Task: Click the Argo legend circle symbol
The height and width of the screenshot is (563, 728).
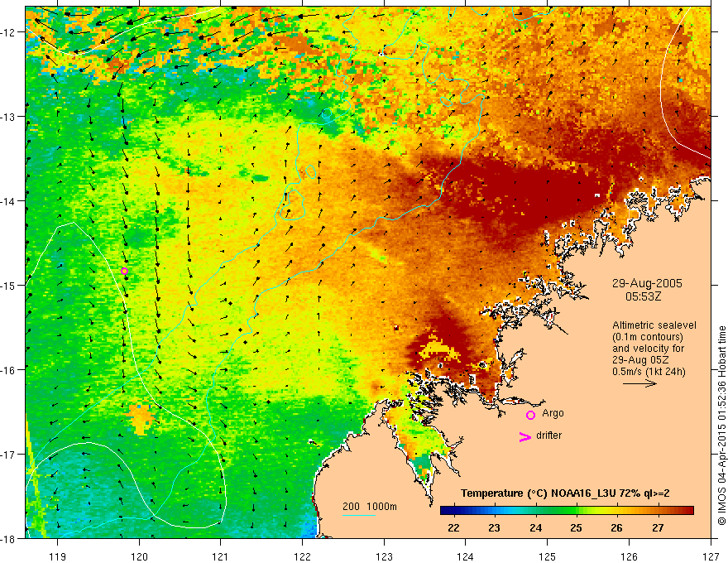Action: [x=530, y=415]
